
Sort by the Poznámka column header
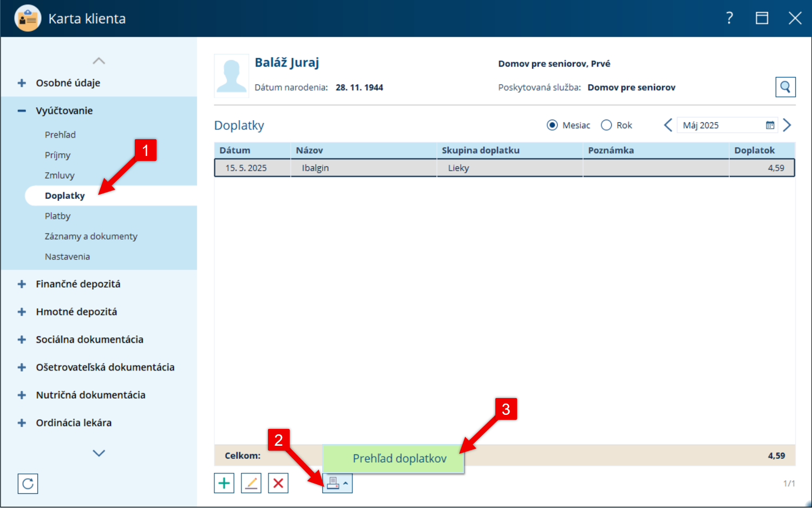[656, 150]
